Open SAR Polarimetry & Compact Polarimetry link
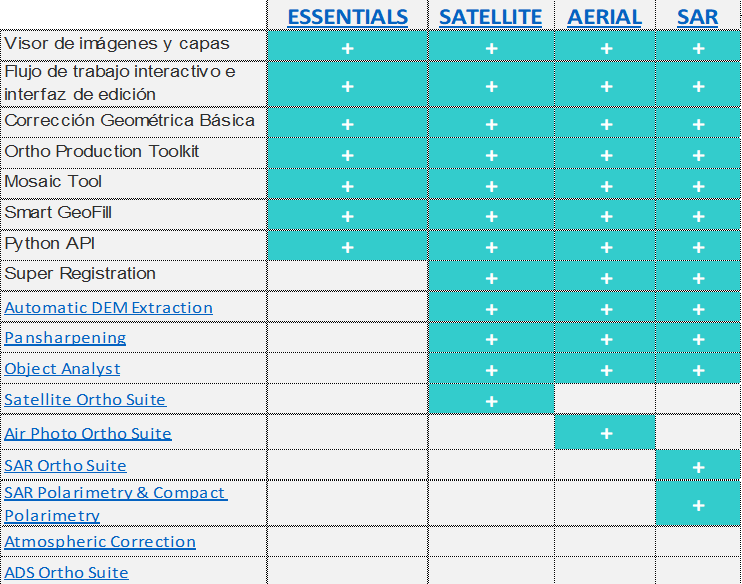The height and width of the screenshot is (584, 742). [115, 504]
